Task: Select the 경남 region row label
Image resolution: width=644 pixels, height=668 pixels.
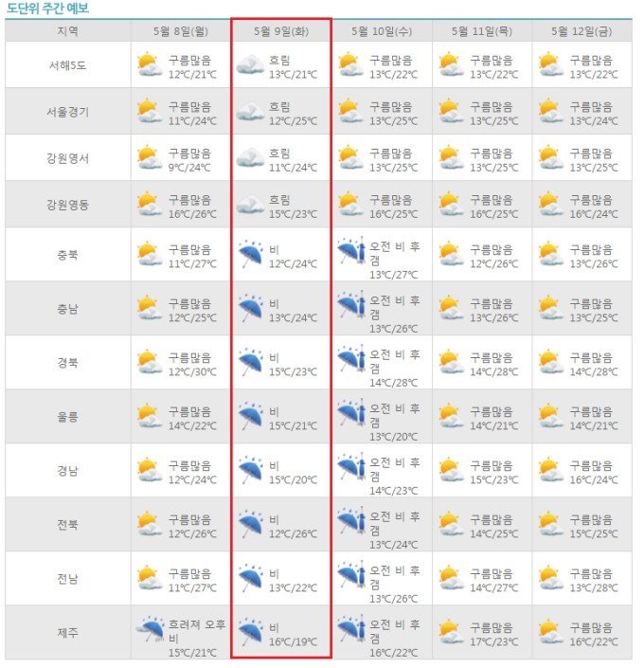Action: tap(68, 471)
